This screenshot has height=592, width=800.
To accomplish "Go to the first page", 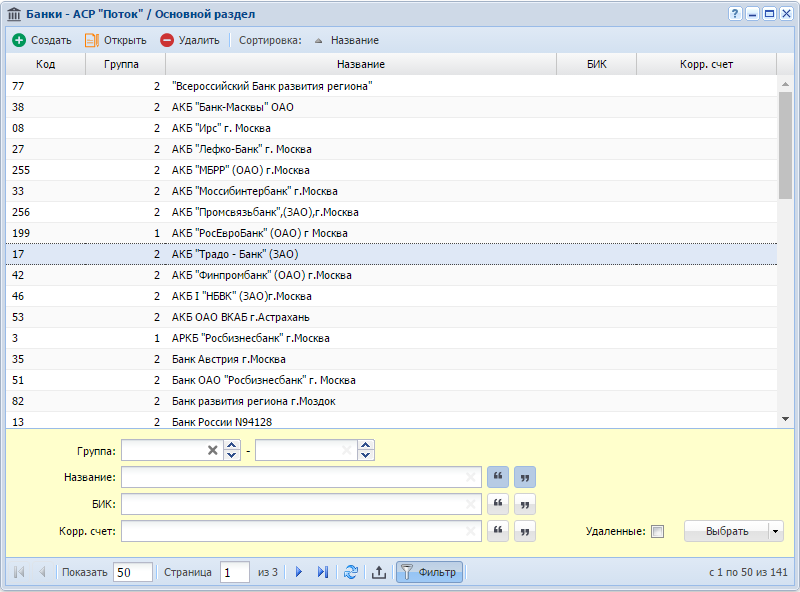I will pos(19,572).
